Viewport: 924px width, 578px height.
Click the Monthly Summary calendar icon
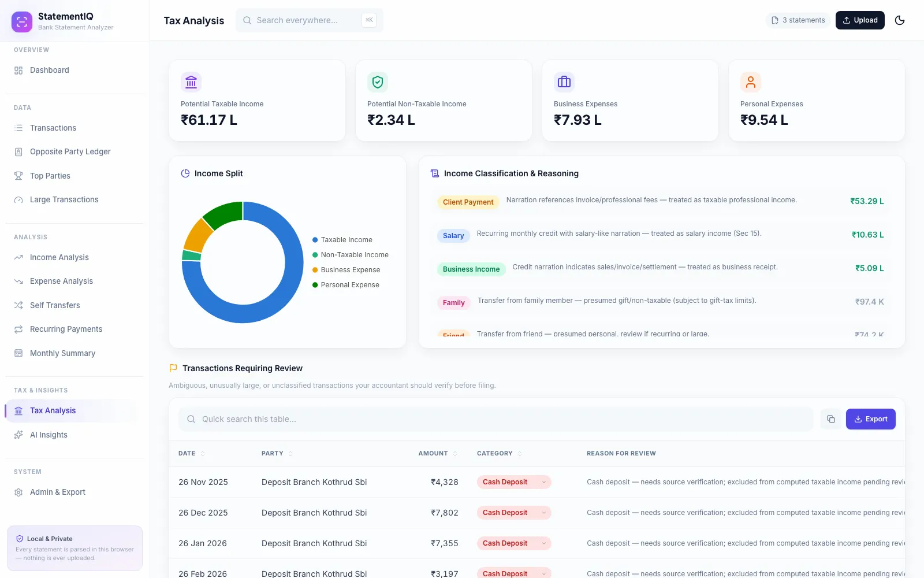tap(18, 353)
